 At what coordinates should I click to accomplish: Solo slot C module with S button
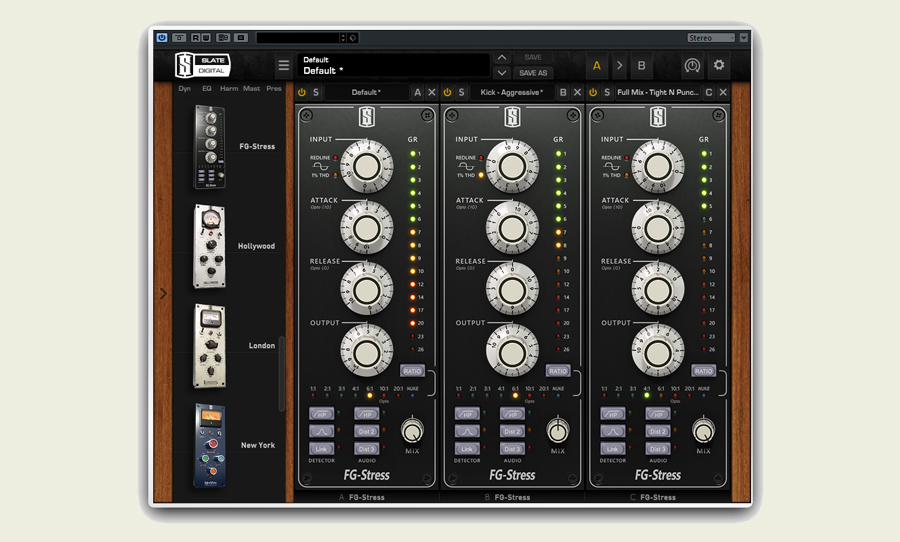(607, 92)
